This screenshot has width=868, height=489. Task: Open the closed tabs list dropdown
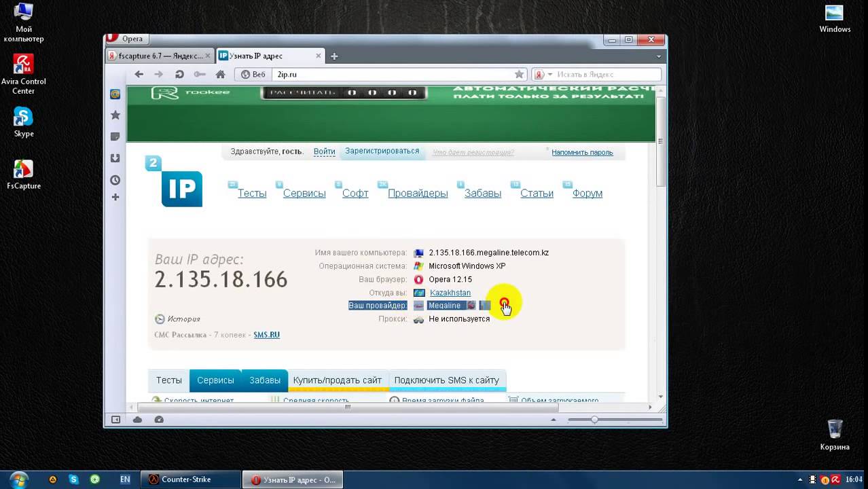[659, 56]
